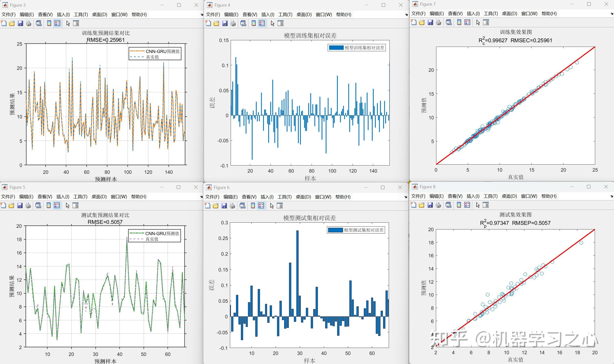
Task: Click Print icon in Figure 5 toolbar
Action: (28, 206)
